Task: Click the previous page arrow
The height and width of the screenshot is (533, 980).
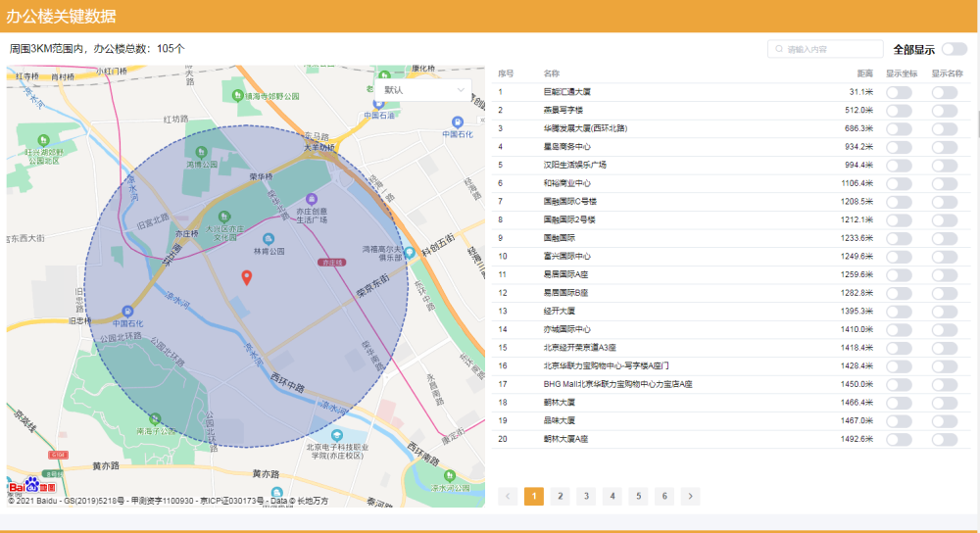Action: click(508, 496)
